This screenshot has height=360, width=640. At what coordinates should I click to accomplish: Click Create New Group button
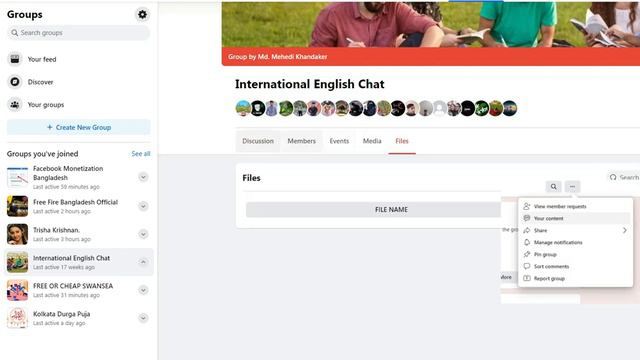[x=79, y=127]
